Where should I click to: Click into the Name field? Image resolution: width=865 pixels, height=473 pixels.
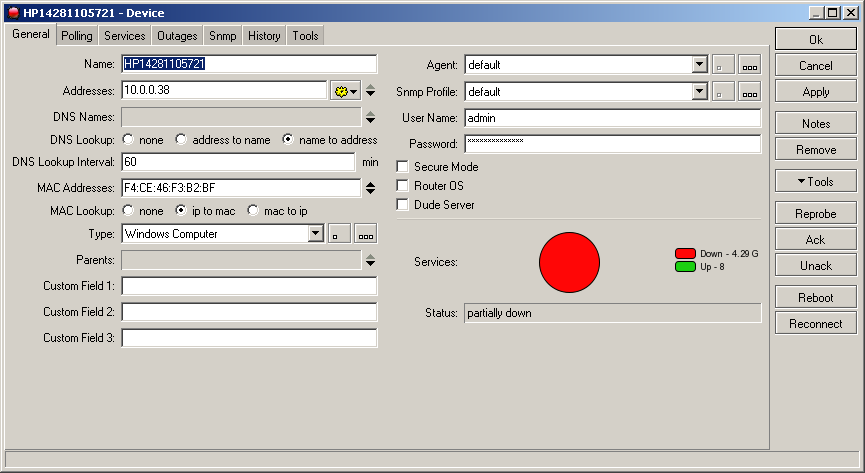(x=249, y=64)
